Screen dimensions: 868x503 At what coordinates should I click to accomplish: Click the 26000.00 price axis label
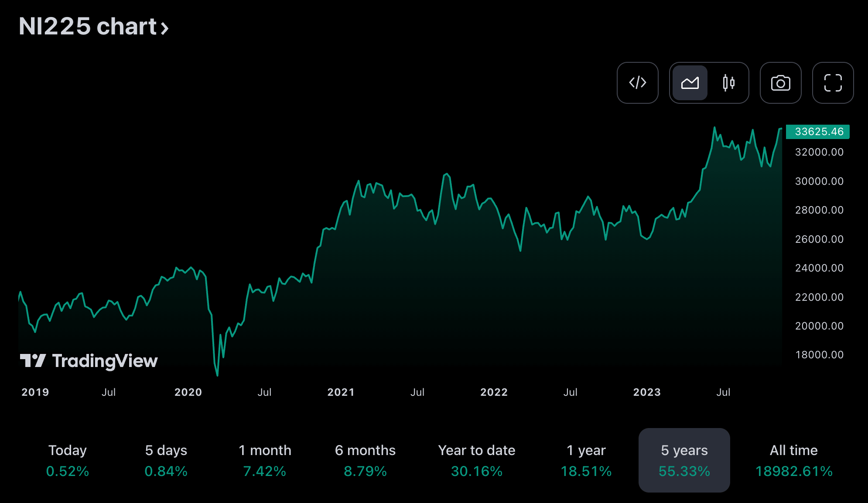(819, 239)
